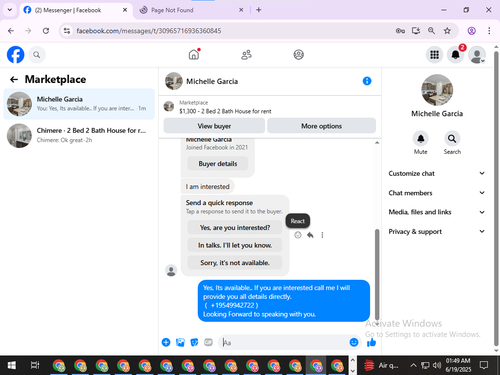Open more actions plus icon in composer

166,342
